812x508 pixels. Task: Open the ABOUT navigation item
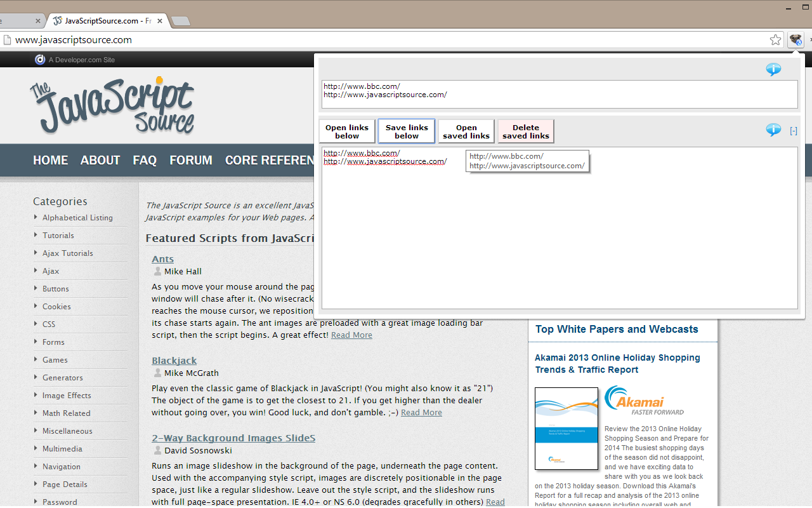coord(100,161)
